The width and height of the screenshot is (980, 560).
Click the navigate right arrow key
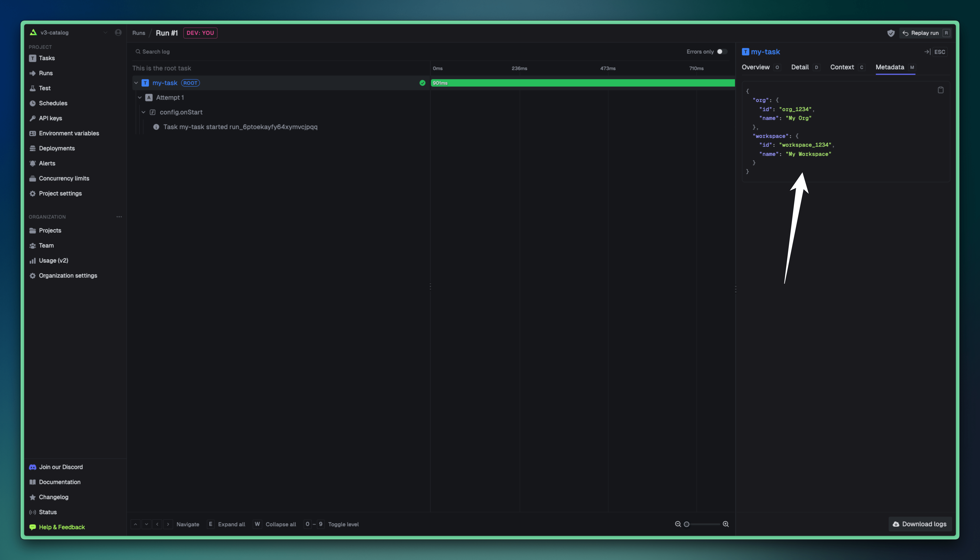[168, 524]
